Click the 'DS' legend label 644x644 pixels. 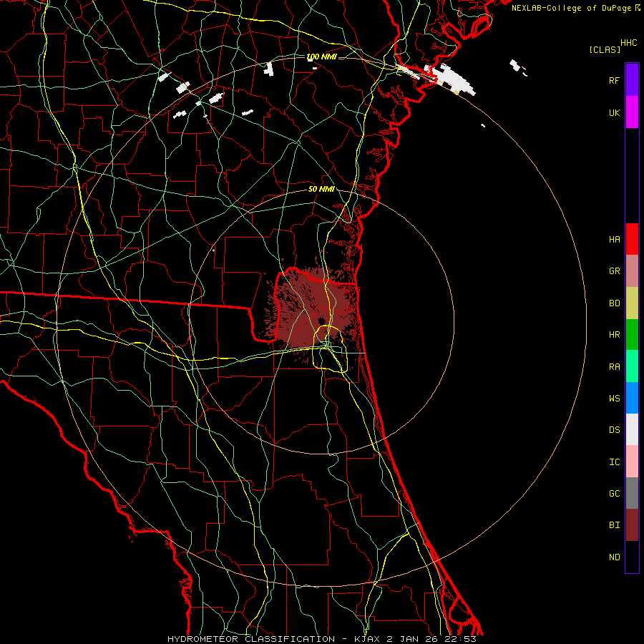[614, 430]
